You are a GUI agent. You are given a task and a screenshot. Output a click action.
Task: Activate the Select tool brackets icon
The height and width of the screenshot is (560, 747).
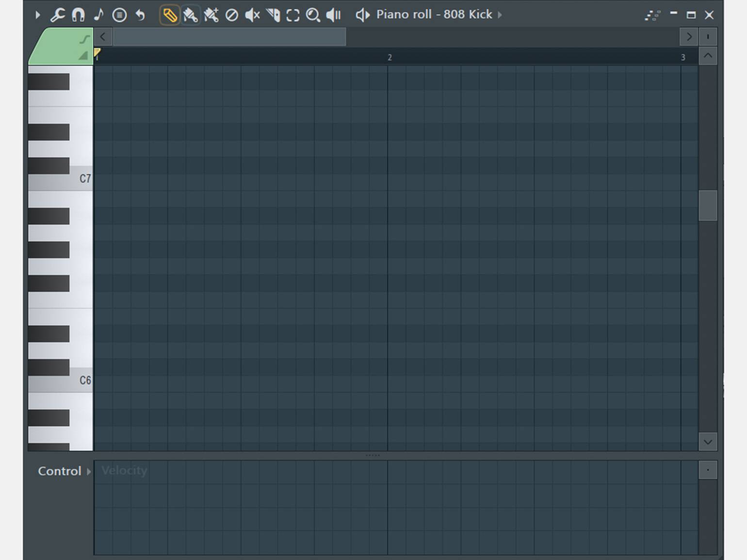293,15
